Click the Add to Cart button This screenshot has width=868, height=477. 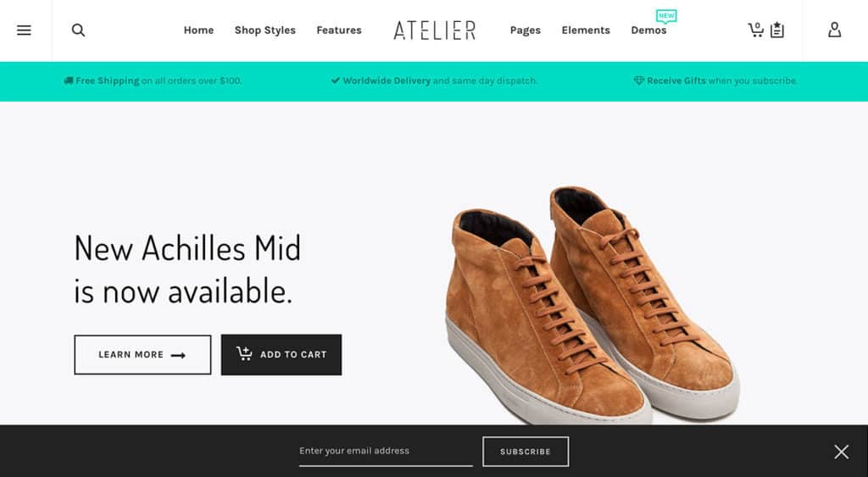pos(281,355)
